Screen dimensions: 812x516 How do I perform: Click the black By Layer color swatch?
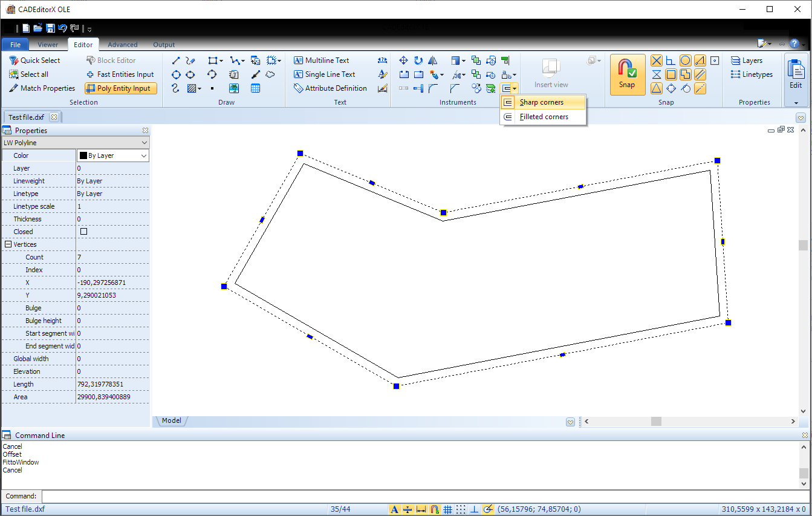82,155
